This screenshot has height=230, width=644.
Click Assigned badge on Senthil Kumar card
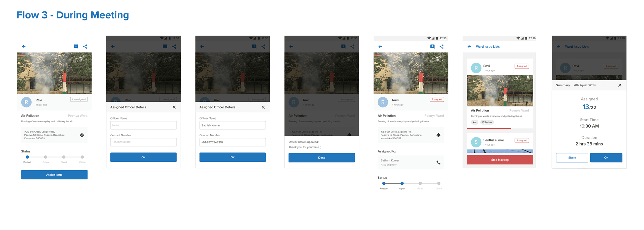pyautogui.click(x=522, y=140)
